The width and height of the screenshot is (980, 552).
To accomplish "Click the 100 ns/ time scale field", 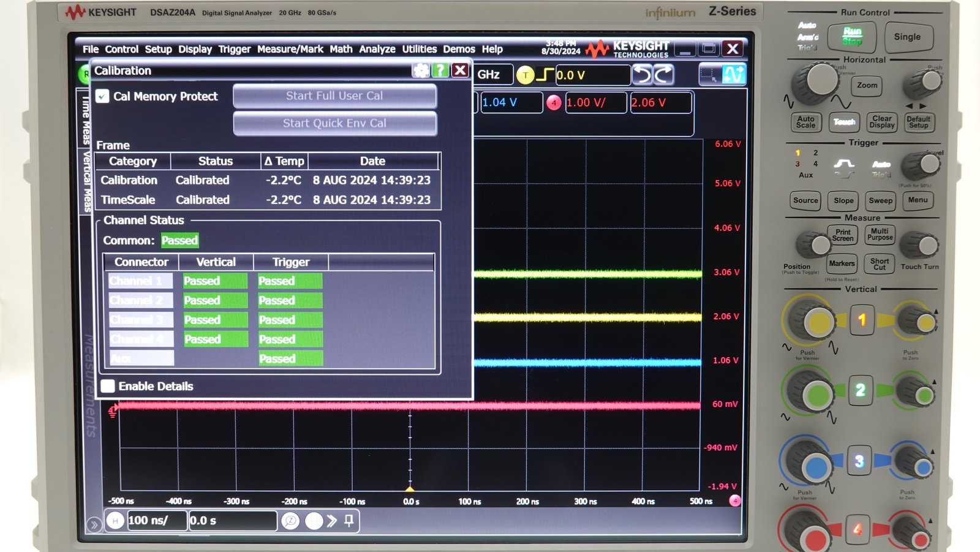I will (156, 521).
